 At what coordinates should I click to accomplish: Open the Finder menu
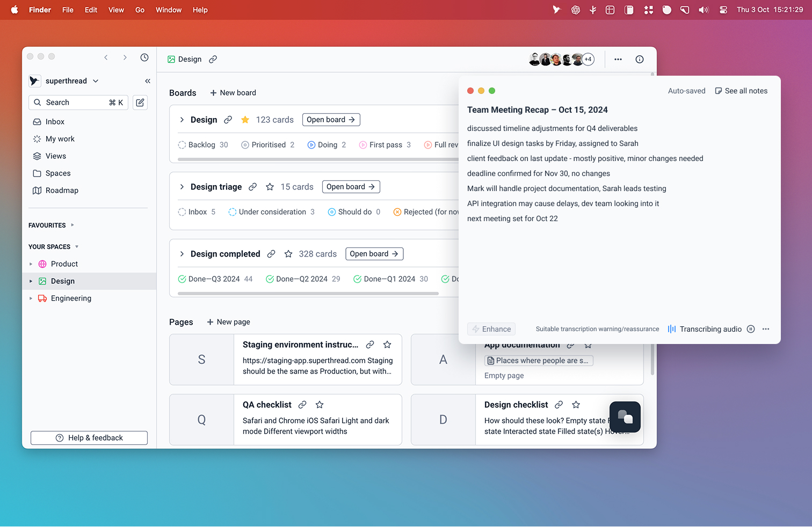40,10
